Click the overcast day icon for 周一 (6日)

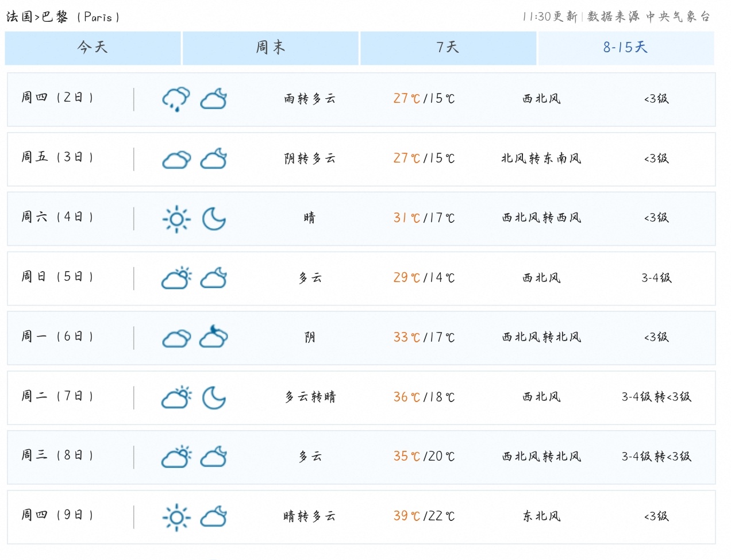[x=176, y=338]
